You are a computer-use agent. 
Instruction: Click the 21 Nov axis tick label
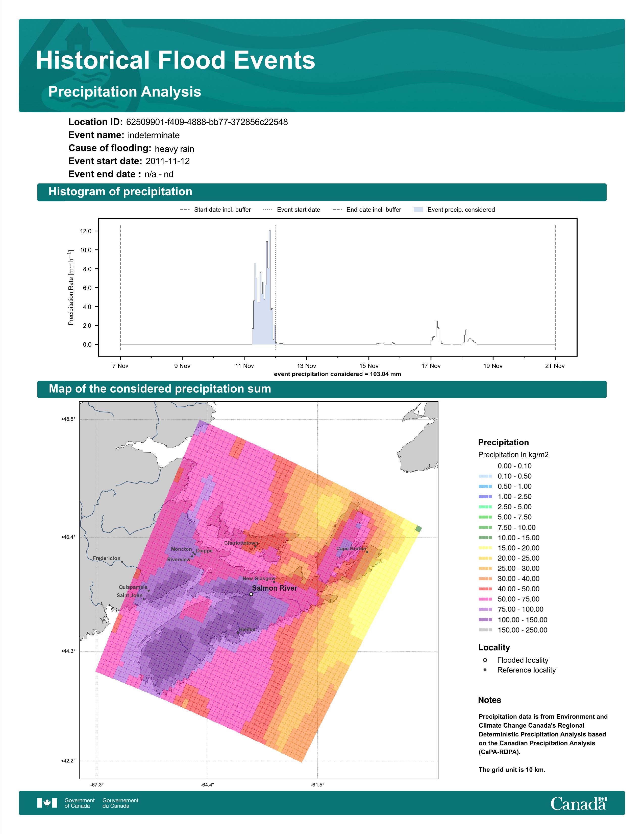pos(555,366)
